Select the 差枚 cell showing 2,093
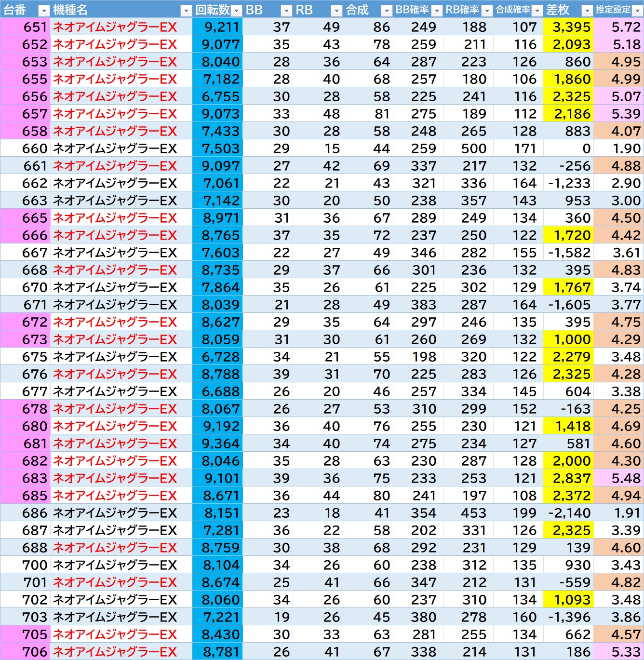The height and width of the screenshot is (660, 644). click(x=568, y=44)
